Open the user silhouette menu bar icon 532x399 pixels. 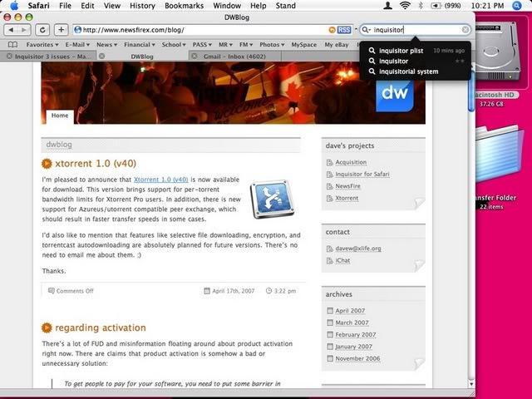point(388,6)
